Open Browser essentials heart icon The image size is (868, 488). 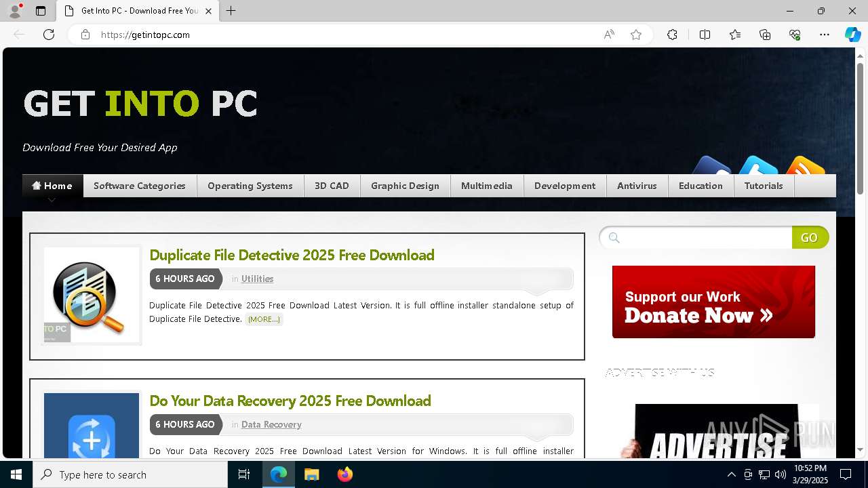point(795,35)
